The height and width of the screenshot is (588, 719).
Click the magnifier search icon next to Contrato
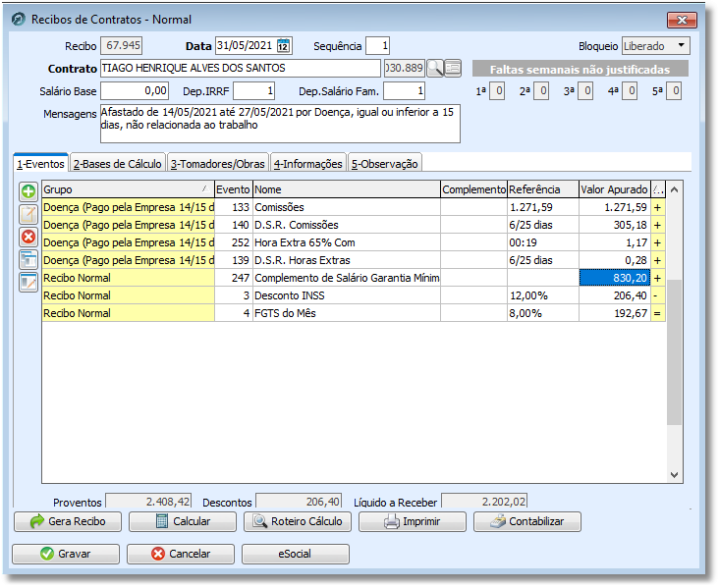pyautogui.click(x=435, y=69)
